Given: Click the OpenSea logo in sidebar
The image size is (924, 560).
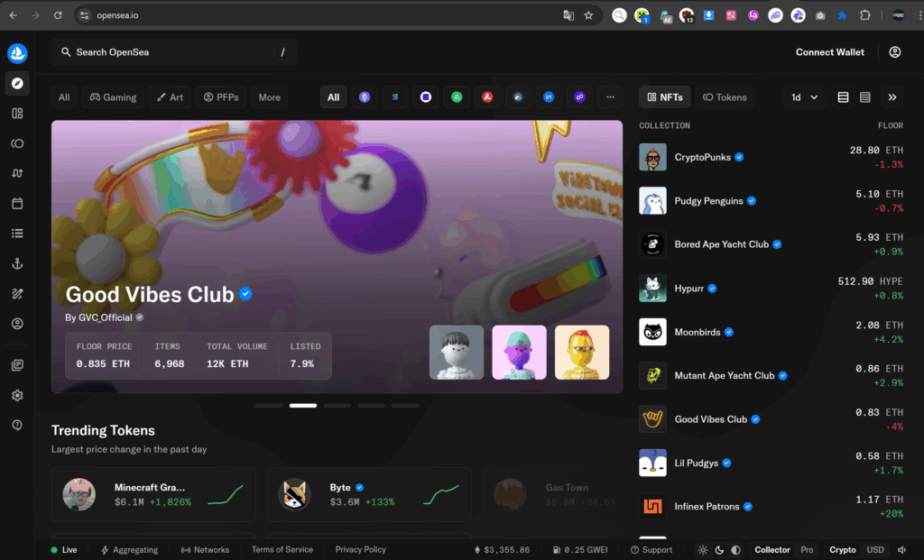Looking at the screenshot, I should (x=17, y=53).
